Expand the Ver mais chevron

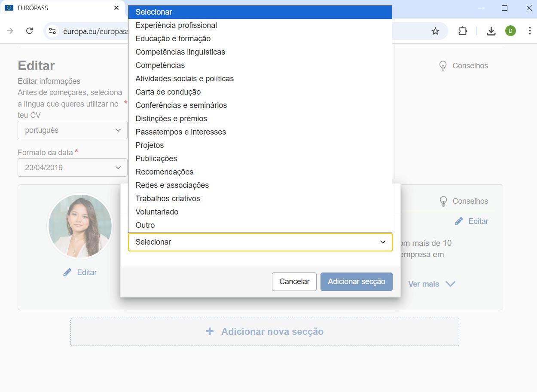pyautogui.click(x=450, y=284)
